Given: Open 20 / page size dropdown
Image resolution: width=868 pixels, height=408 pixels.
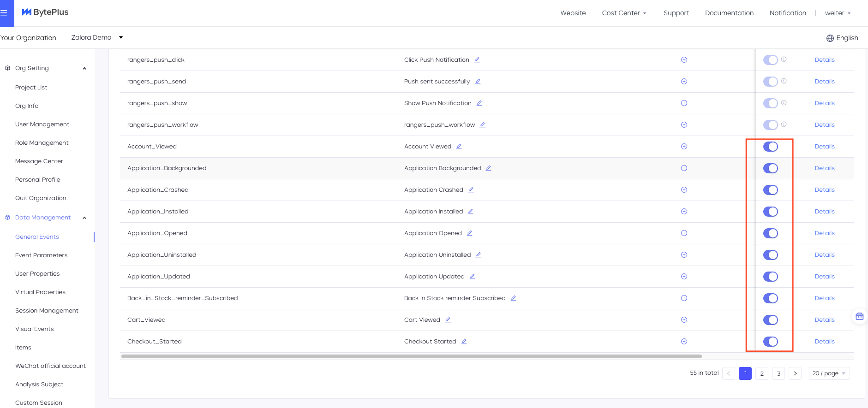Looking at the screenshot, I should (x=829, y=373).
